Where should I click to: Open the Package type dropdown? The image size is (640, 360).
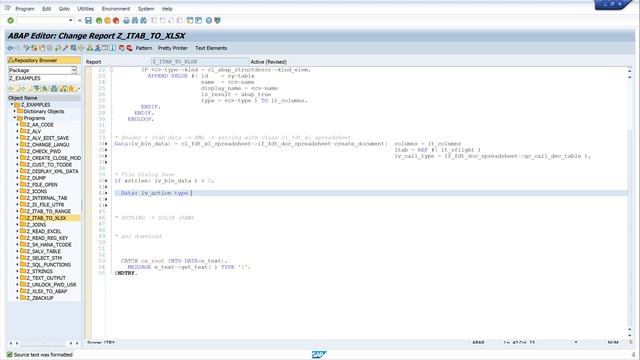point(74,70)
